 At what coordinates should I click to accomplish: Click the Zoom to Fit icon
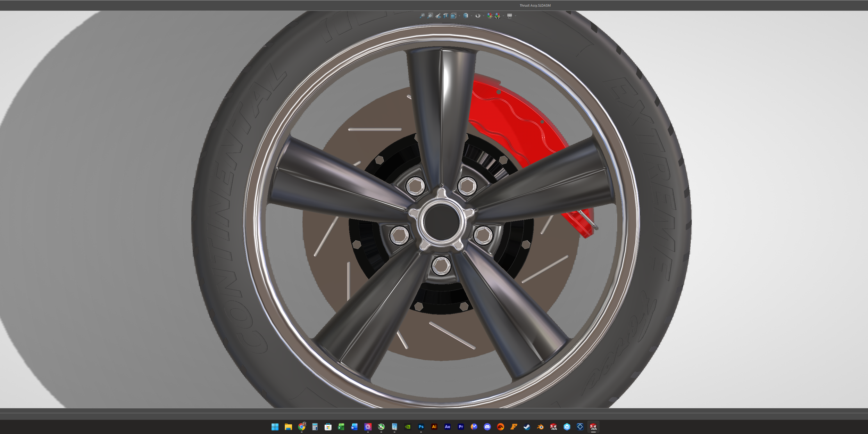point(422,16)
